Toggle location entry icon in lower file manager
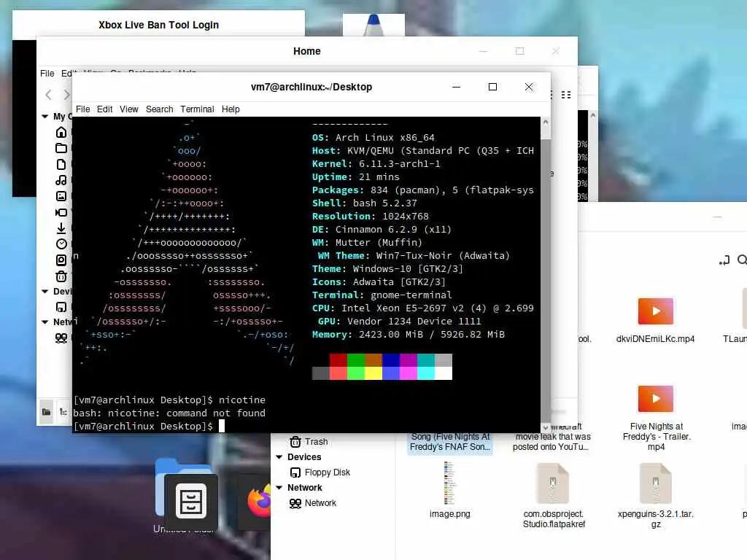747x560 pixels. click(724, 260)
